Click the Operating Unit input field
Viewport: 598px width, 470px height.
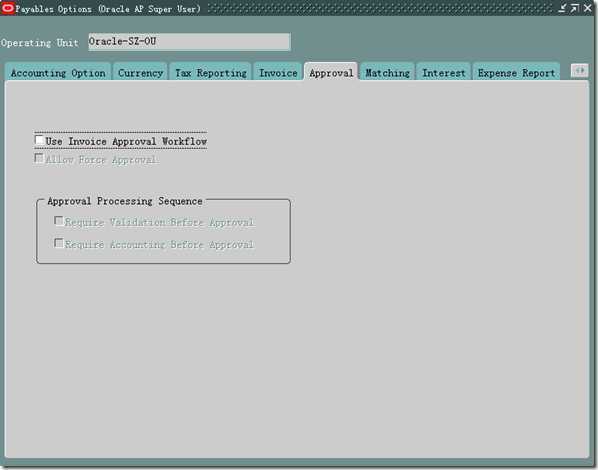tap(189, 42)
